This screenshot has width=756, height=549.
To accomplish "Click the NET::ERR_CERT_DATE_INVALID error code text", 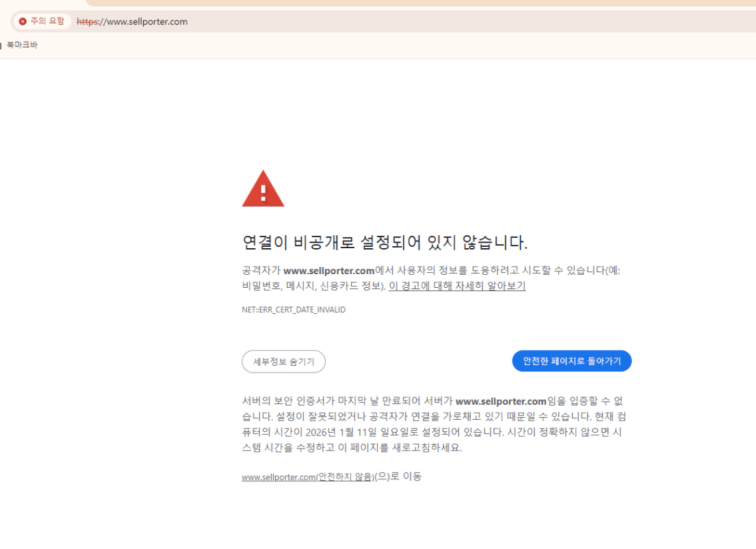I will (x=294, y=310).
